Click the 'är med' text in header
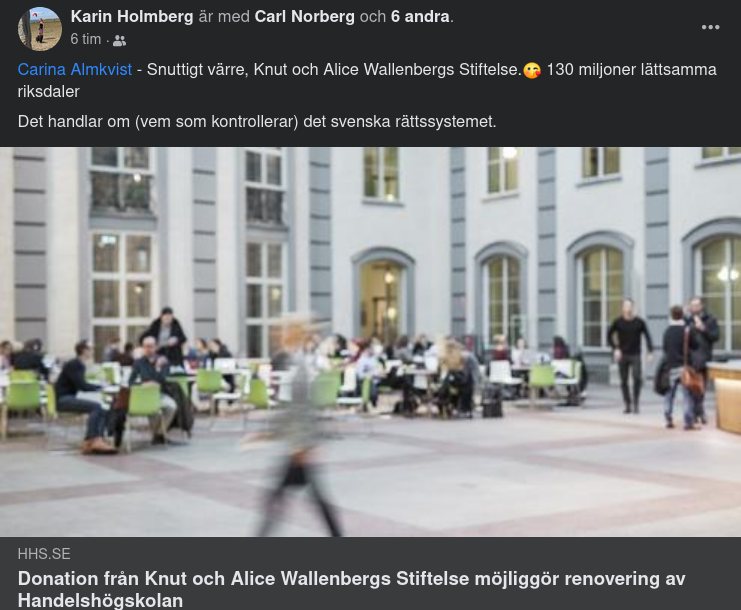 [224, 17]
